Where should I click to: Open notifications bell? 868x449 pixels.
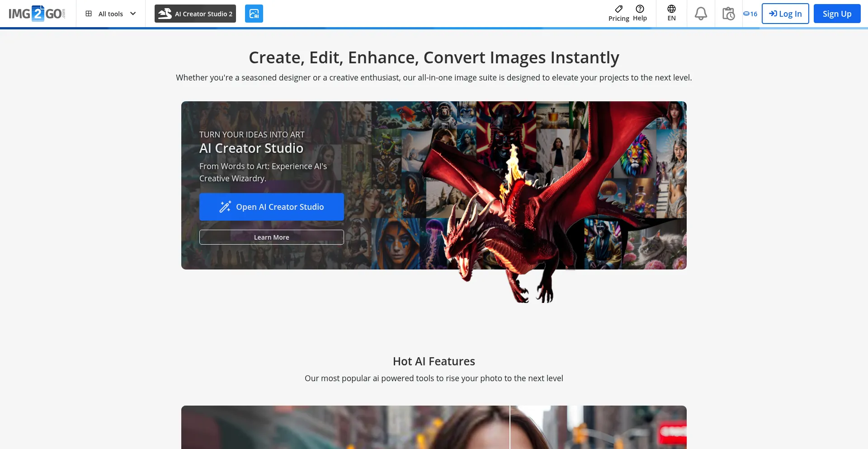click(x=701, y=14)
